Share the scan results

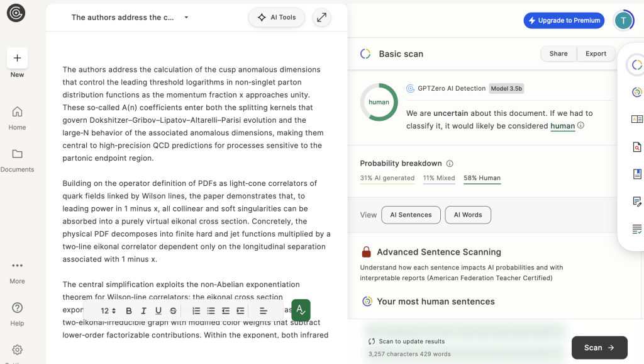[558, 54]
